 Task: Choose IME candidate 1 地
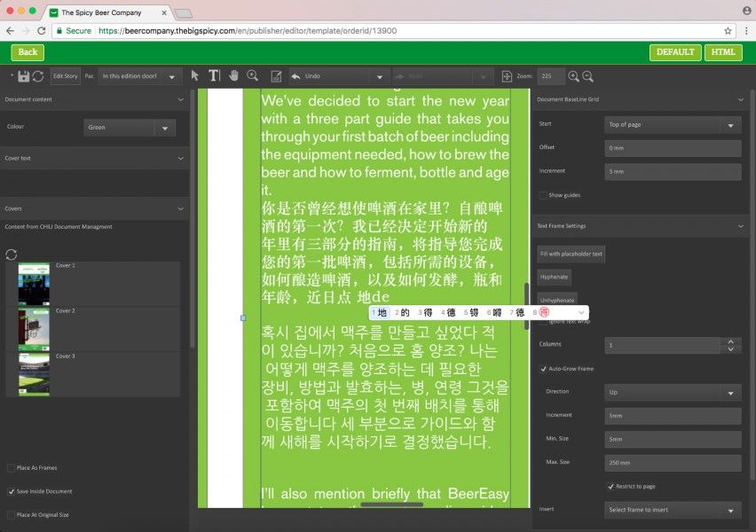380,313
